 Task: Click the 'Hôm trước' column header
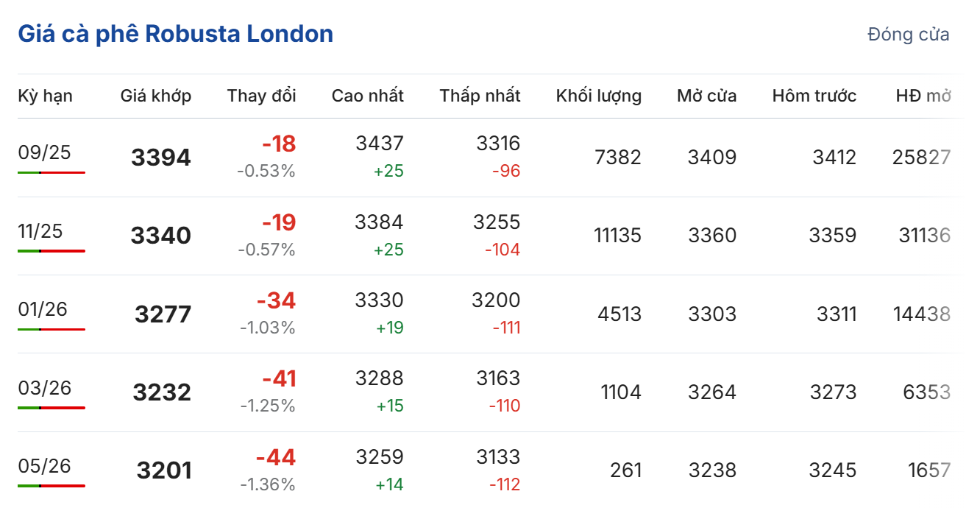pyautogui.click(x=814, y=96)
